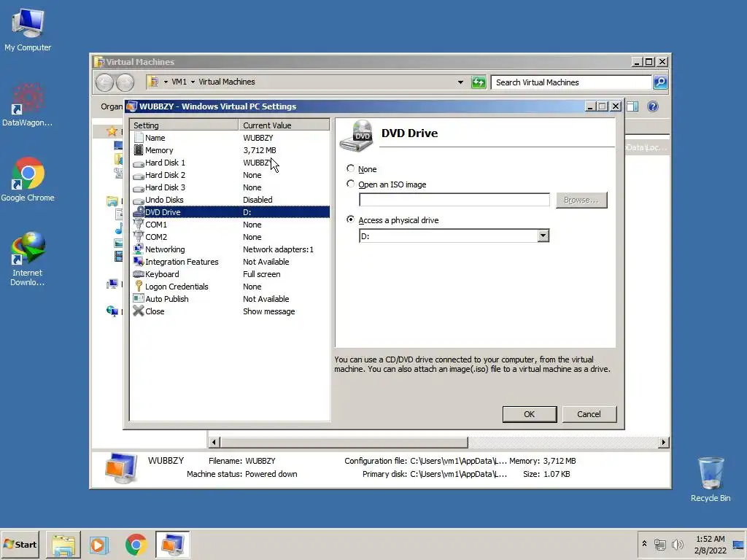Click the 'Network adapters:1' value
Viewport: 747px width, 560px height.
[x=278, y=249]
